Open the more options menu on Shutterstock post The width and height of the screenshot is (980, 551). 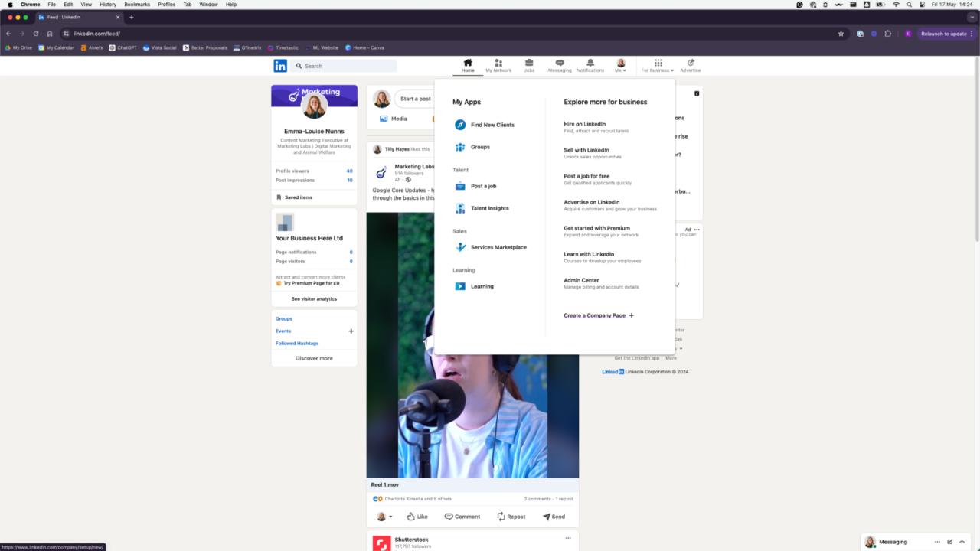[x=567, y=538]
